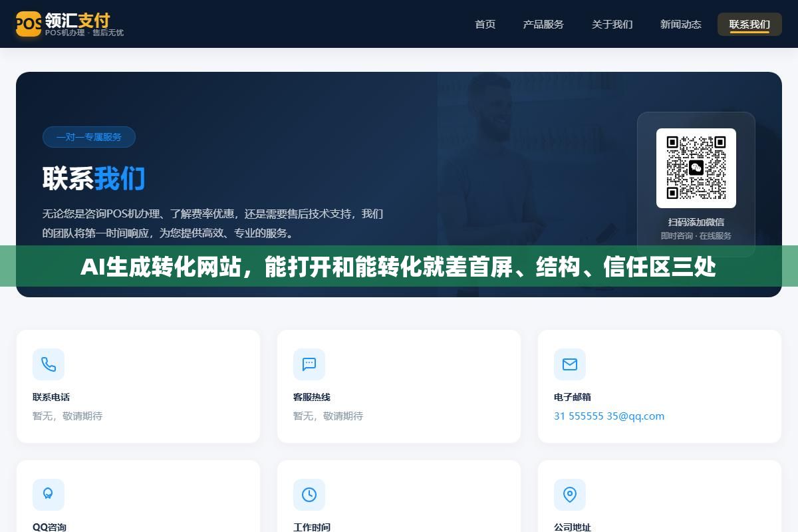
Task: Click the 即时咨询 · 在线服务 text
Action: click(x=696, y=236)
